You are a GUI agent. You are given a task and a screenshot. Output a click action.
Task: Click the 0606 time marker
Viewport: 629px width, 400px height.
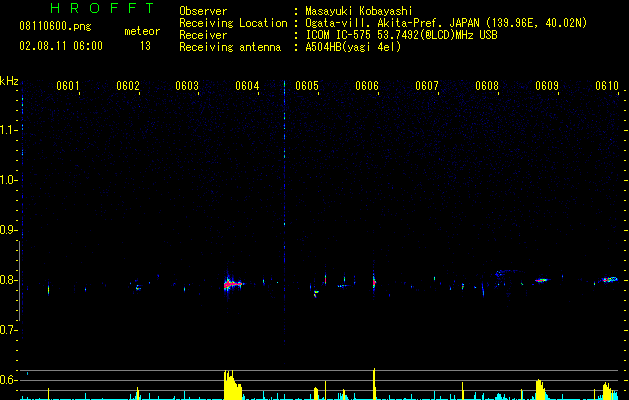[367, 86]
